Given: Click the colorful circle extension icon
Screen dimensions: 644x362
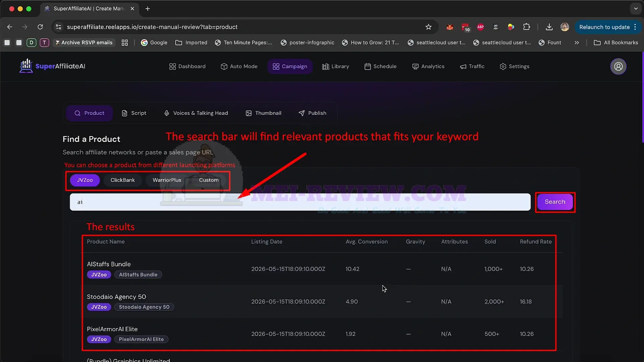Looking at the screenshot, I should click(511, 27).
